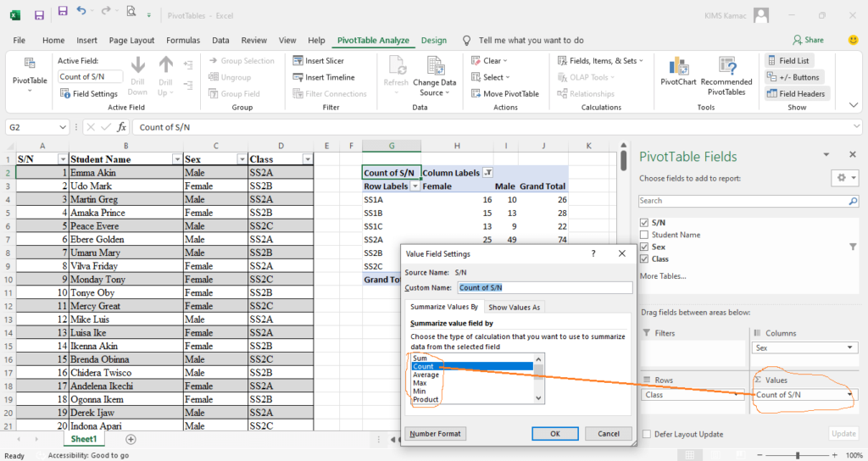The width and height of the screenshot is (868, 461).
Task: Click the Share button
Action: pyautogui.click(x=808, y=40)
